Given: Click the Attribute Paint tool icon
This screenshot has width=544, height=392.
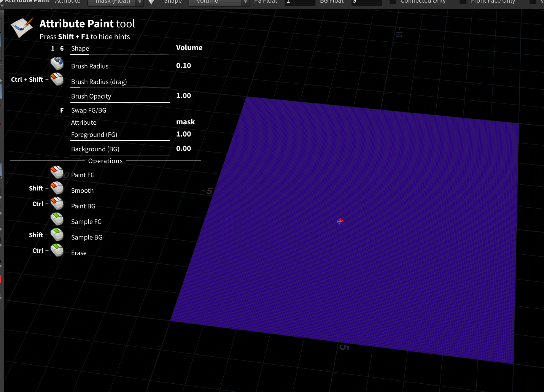Looking at the screenshot, I should point(22,28).
